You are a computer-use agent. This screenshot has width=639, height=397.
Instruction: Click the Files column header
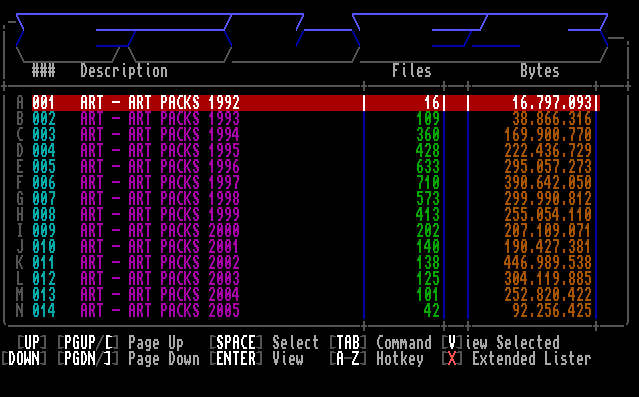point(412,71)
